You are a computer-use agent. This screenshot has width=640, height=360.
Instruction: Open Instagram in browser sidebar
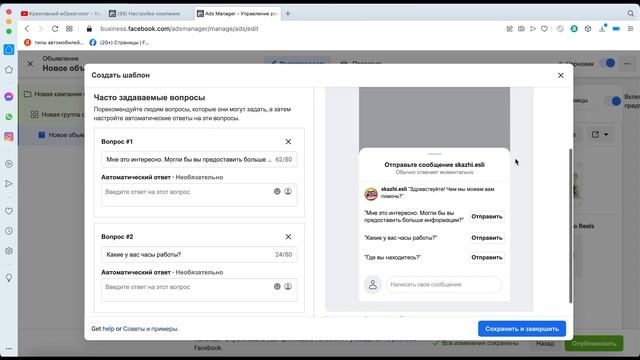coord(9,137)
